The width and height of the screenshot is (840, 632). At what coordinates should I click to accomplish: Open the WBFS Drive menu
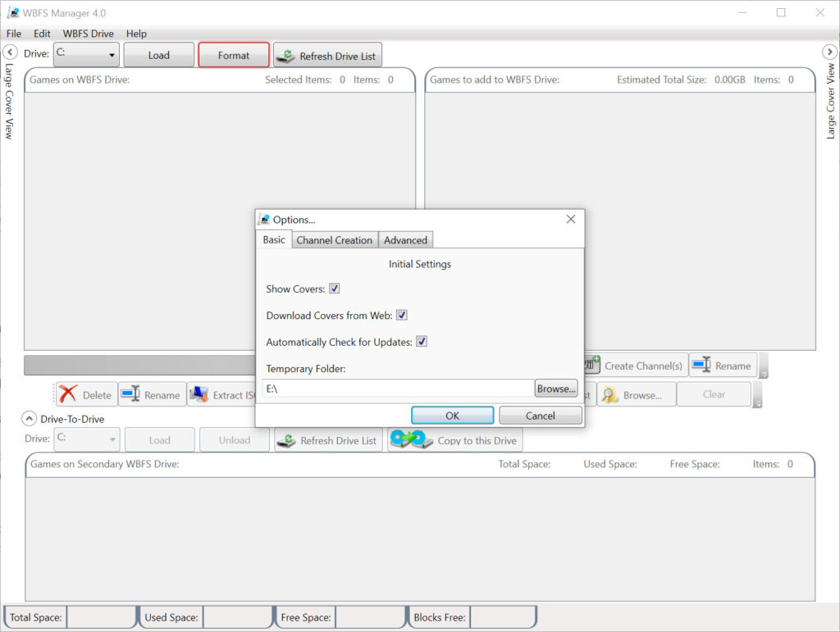coord(89,33)
